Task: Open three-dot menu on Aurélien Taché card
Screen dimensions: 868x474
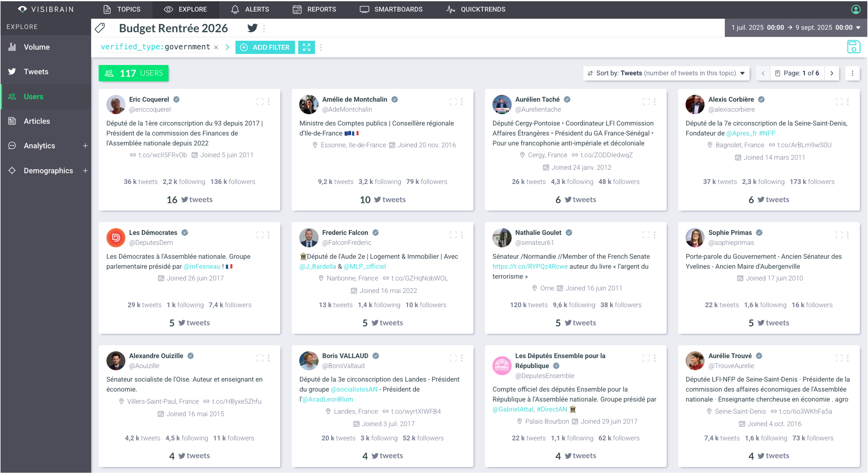Action: [654, 102]
